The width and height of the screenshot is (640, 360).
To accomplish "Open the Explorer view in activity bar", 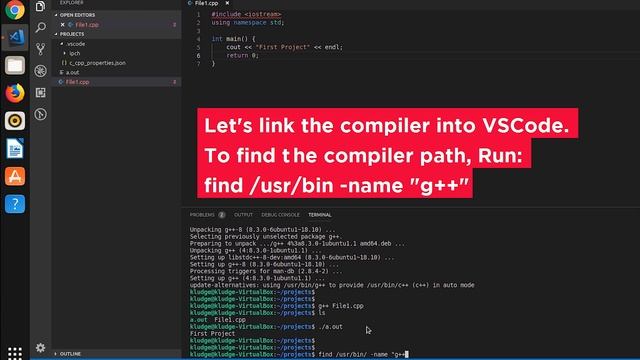I will (40, 6).
